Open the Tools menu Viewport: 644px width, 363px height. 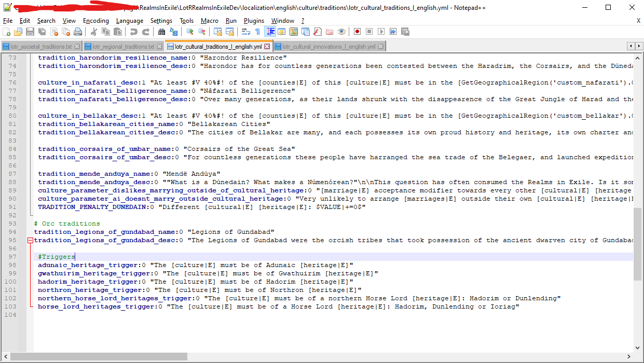(187, 21)
